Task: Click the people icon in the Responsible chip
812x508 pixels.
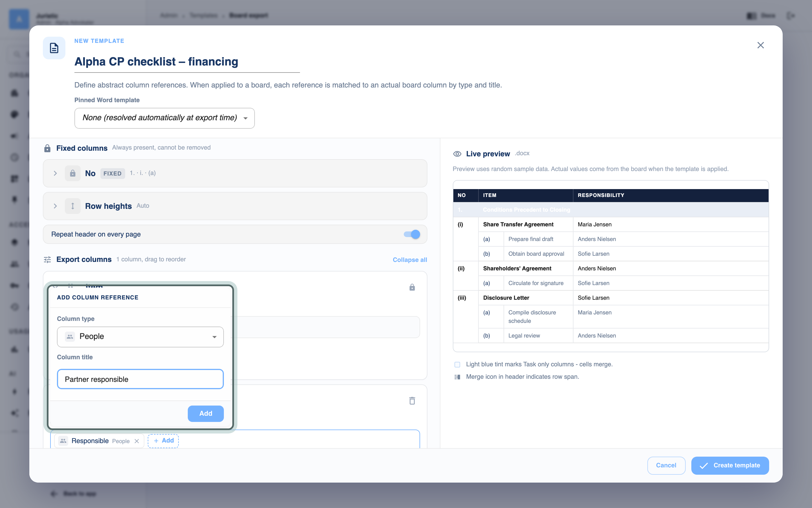Action: click(63, 441)
